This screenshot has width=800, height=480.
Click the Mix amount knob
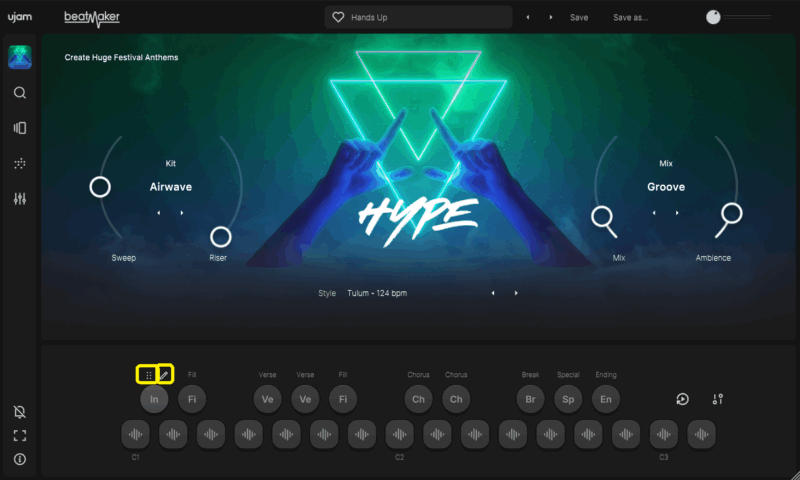602,217
